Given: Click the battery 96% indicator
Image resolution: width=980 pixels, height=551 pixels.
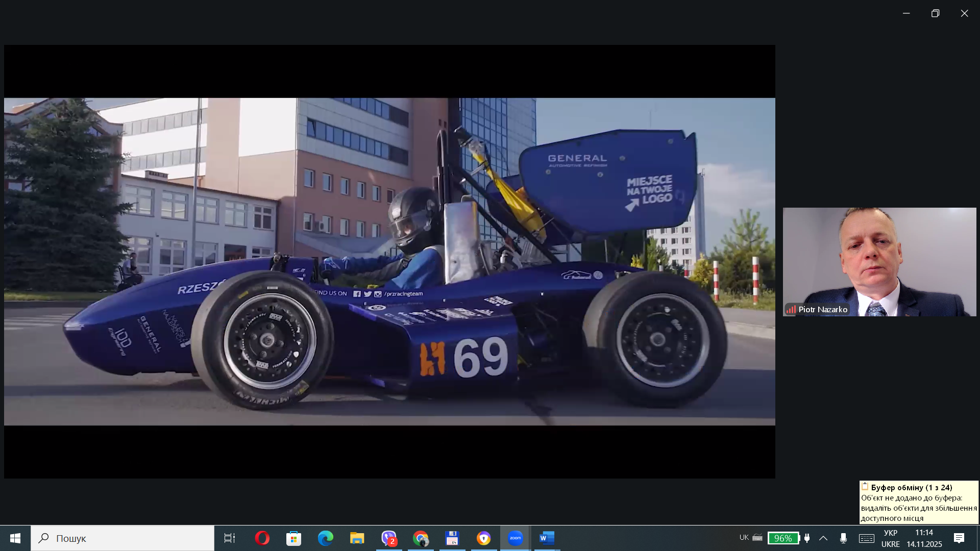Looking at the screenshot, I should pyautogui.click(x=783, y=538).
